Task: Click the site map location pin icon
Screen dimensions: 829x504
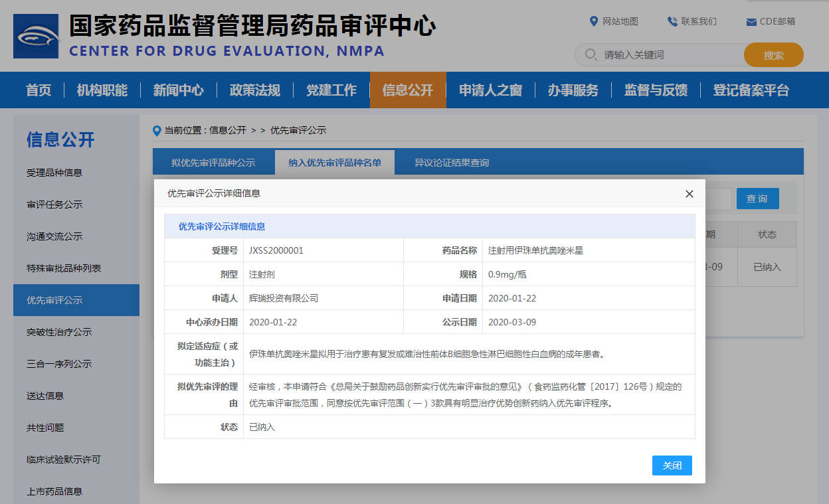Action: tap(594, 21)
